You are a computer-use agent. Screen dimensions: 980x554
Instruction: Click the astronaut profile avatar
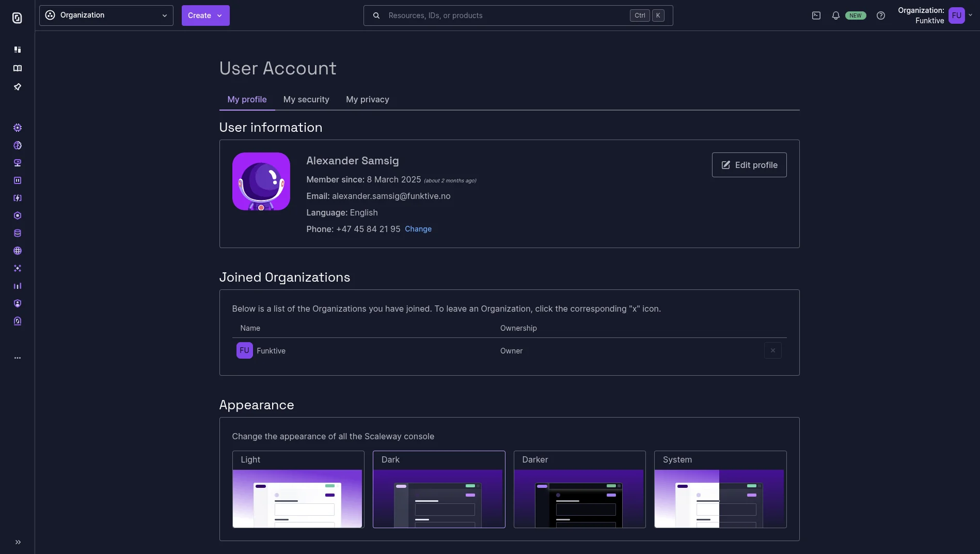coord(261,181)
